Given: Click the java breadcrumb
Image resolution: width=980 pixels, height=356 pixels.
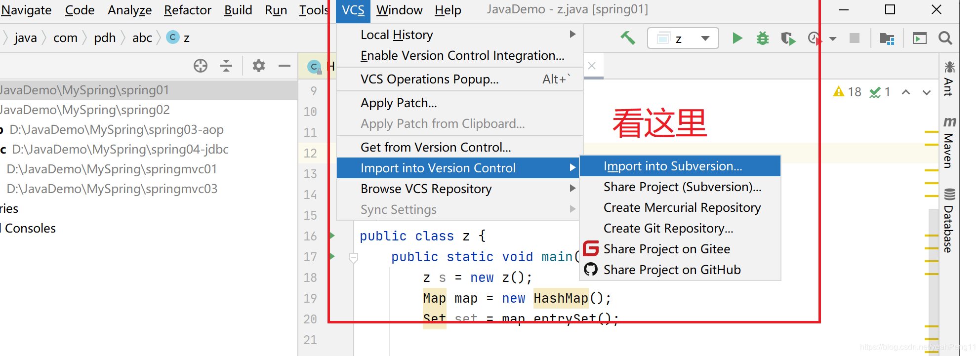Looking at the screenshot, I should click(26, 38).
